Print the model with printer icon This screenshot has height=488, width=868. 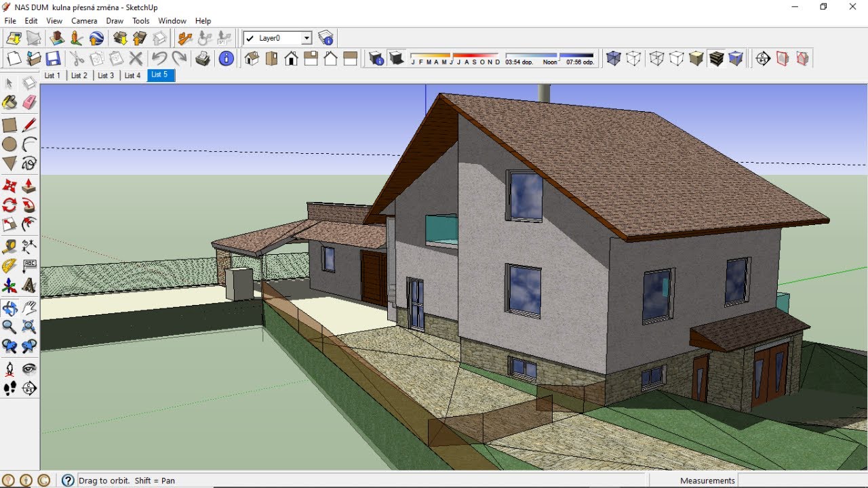(x=203, y=59)
